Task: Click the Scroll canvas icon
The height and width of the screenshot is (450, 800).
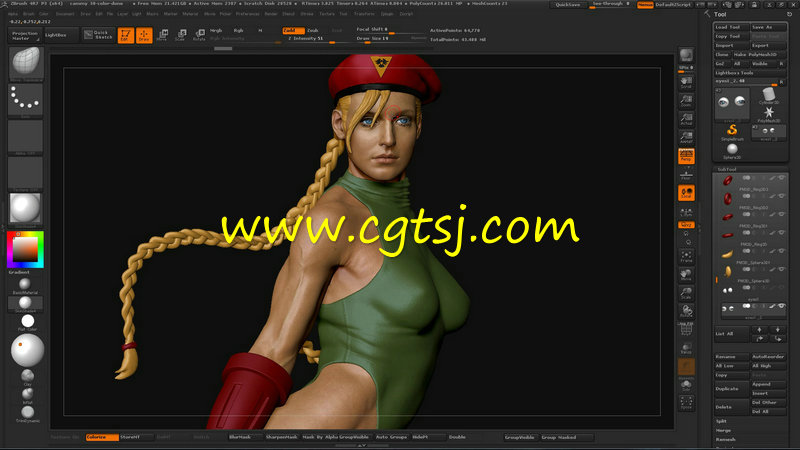Action: (686, 83)
